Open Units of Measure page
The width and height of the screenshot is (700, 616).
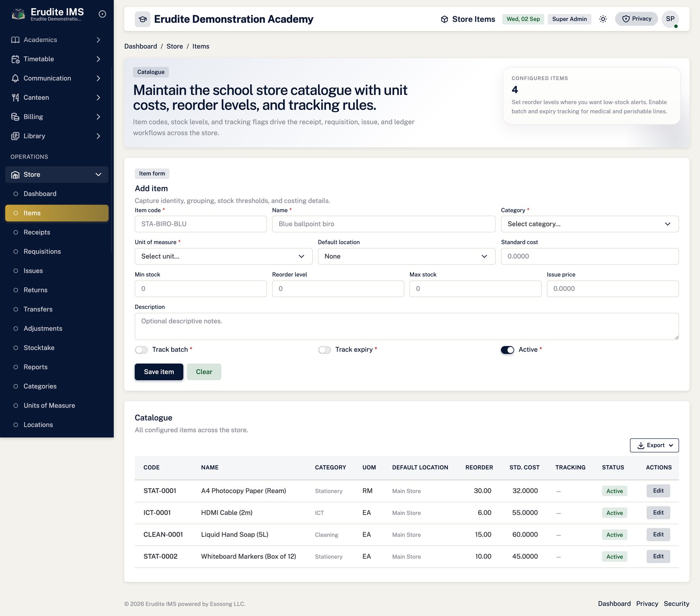click(x=57, y=406)
